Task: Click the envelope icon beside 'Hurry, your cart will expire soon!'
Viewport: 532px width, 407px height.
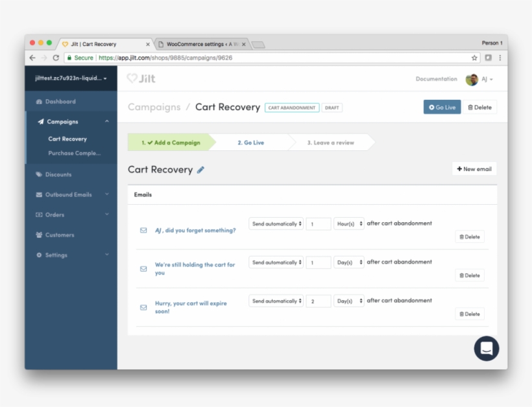Action: (x=143, y=307)
